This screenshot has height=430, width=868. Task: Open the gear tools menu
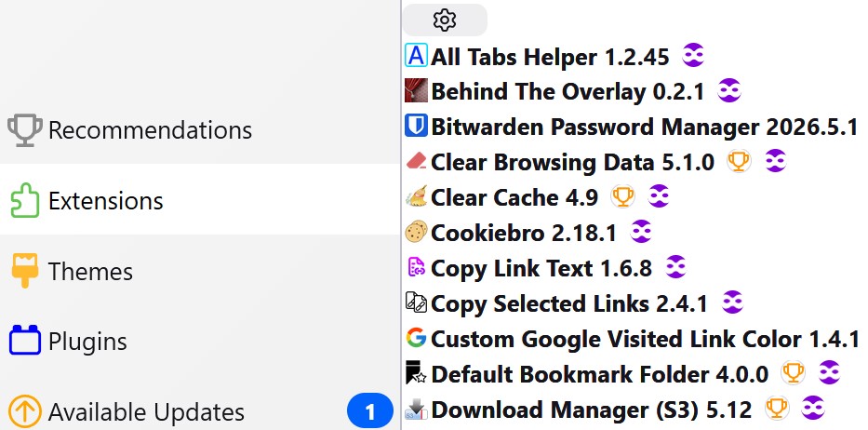(445, 20)
